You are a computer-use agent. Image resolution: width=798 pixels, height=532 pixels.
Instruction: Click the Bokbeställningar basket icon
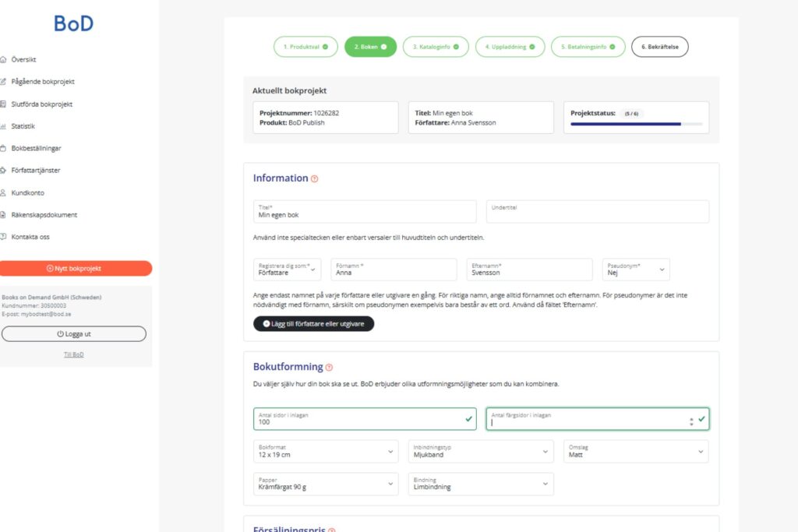(3, 148)
